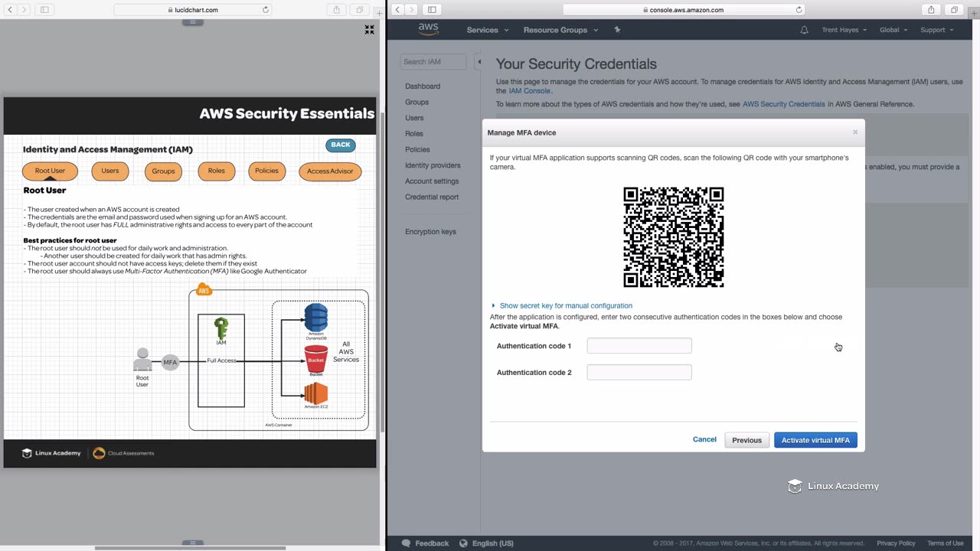Open the Resource Groups dropdown
Screen dimensions: 980x551
point(560,30)
